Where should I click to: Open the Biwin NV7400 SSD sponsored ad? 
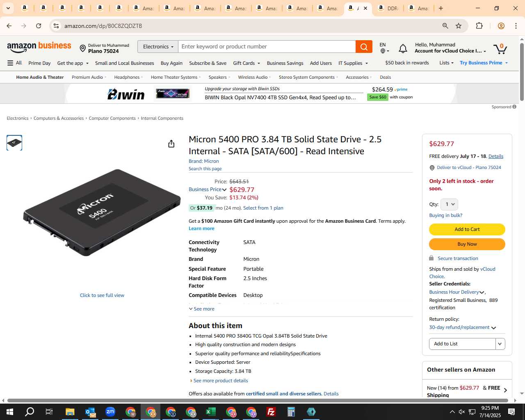point(261,94)
